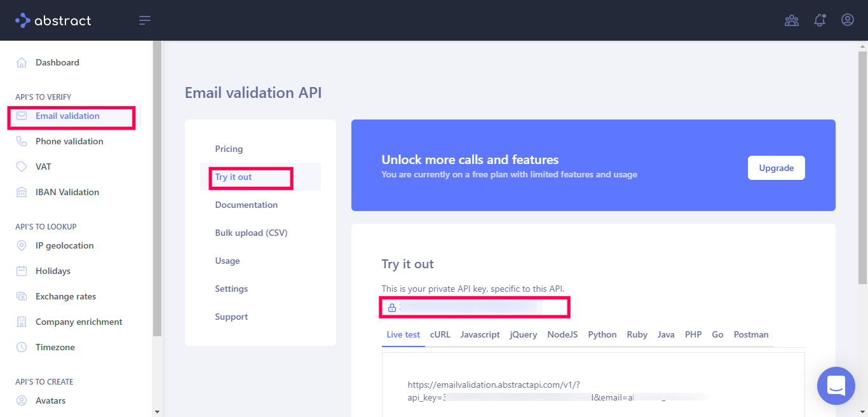The height and width of the screenshot is (417, 868).
Task: Switch to the Python tab
Action: coord(602,334)
